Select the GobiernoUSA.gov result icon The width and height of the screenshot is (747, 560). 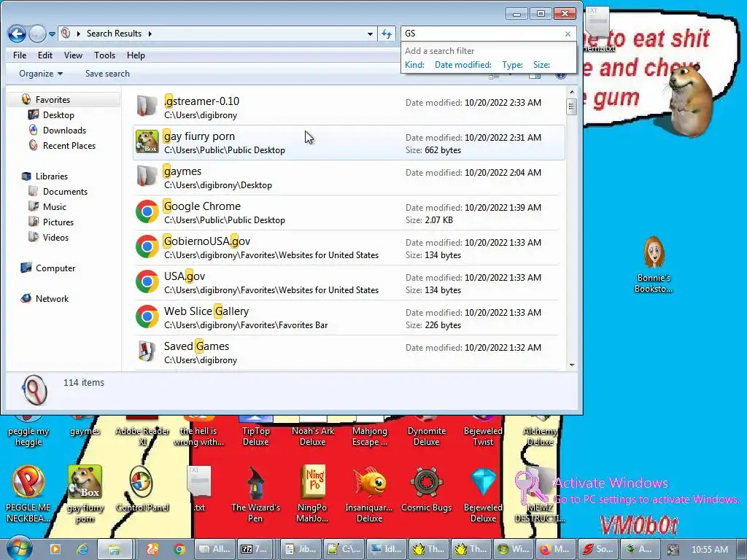tap(147, 246)
